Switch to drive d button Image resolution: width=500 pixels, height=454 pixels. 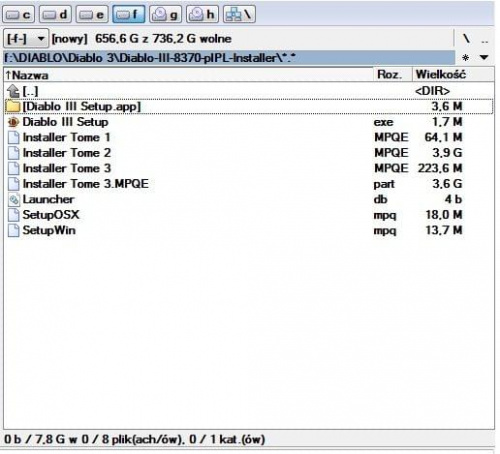55,14
